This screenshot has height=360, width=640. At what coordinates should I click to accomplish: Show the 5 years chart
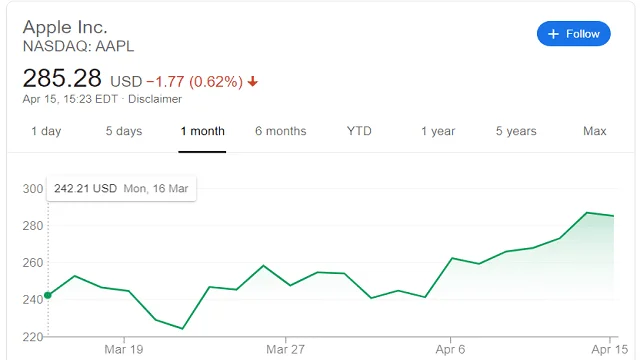516,131
